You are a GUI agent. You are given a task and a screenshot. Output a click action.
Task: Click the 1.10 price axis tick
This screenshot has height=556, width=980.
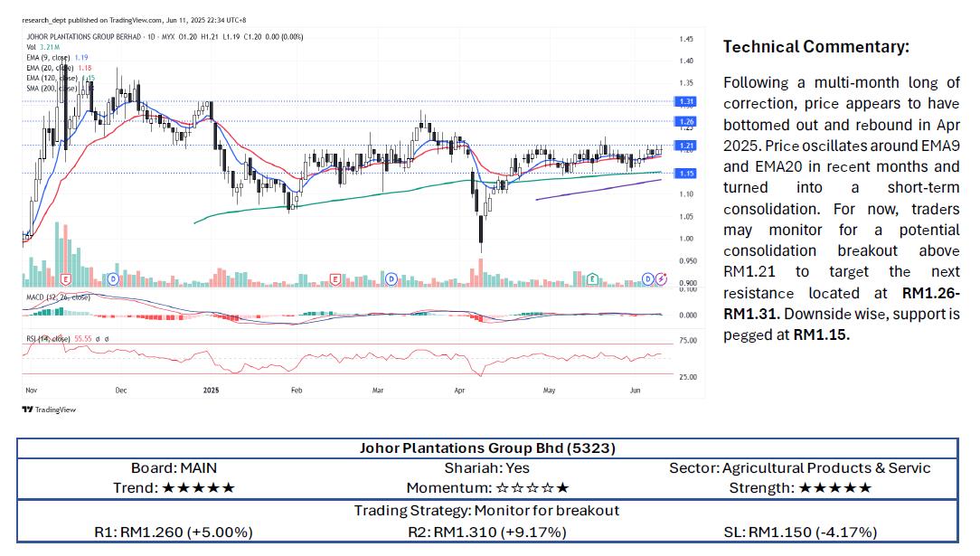pos(686,194)
